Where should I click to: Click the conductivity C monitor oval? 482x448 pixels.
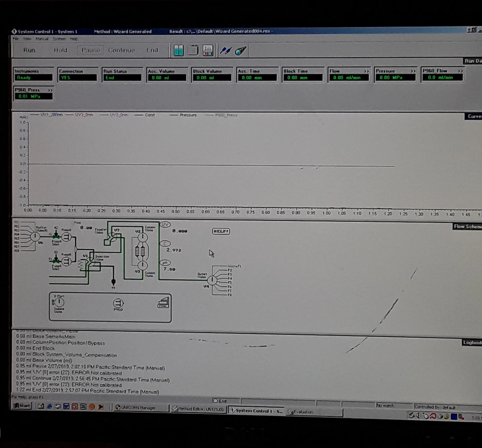coord(165,244)
